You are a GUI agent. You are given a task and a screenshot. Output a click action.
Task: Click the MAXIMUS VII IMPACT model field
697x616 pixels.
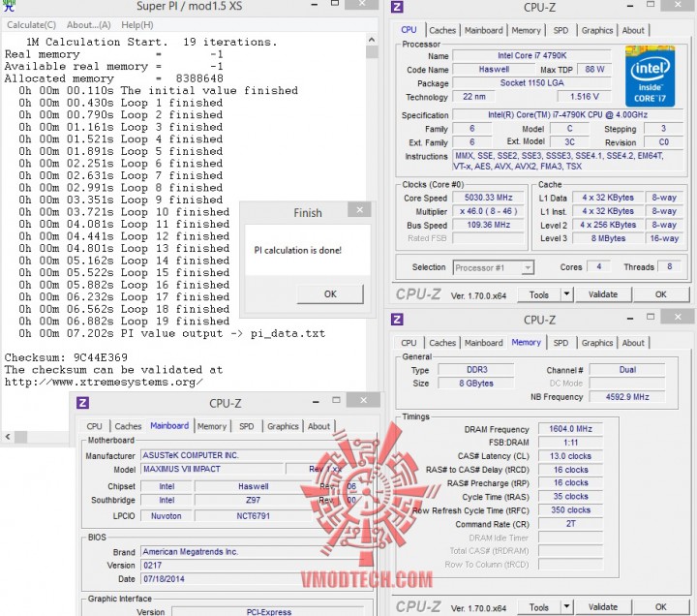click(x=212, y=469)
